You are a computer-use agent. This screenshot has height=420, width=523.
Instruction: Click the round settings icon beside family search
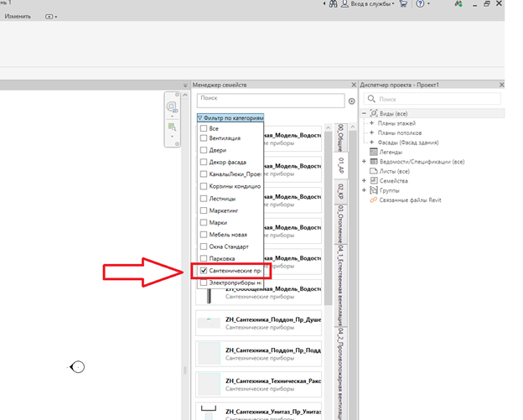tap(351, 101)
